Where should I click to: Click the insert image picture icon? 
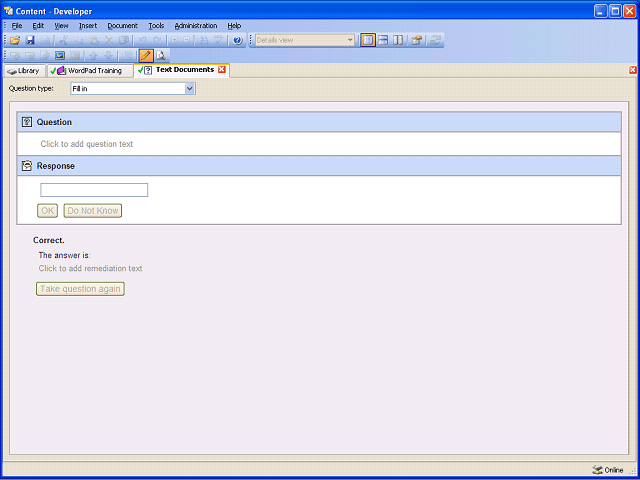pos(60,56)
